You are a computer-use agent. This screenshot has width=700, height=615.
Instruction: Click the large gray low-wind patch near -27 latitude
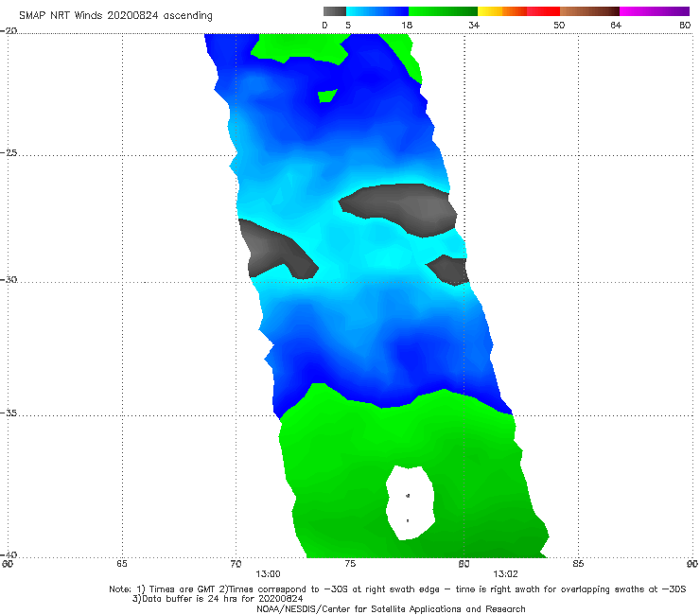[x=402, y=207]
